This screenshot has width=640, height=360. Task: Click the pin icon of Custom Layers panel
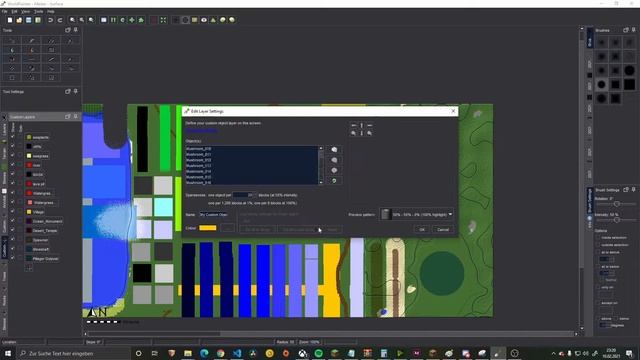pyautogui.click(x=76, y=117)
